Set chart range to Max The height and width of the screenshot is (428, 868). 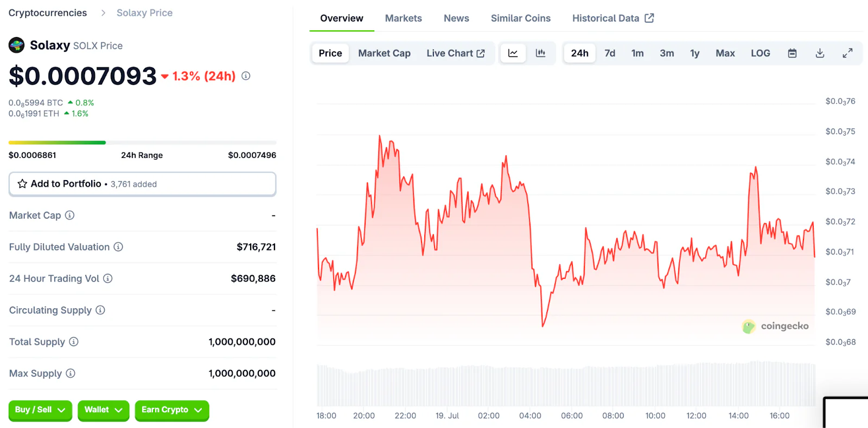point(725,53)
